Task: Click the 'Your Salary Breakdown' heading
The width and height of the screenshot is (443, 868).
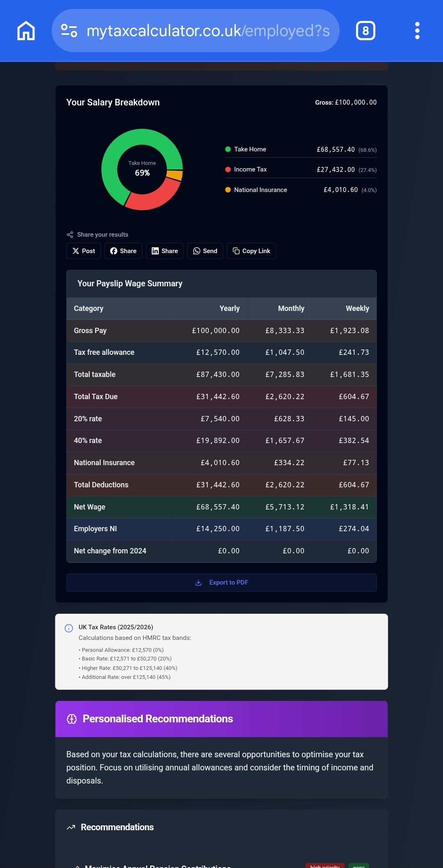Action: click(x=113, y=103)
